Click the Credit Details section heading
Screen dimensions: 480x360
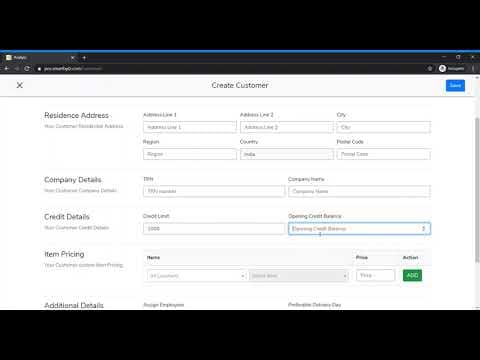coord(67,217)
